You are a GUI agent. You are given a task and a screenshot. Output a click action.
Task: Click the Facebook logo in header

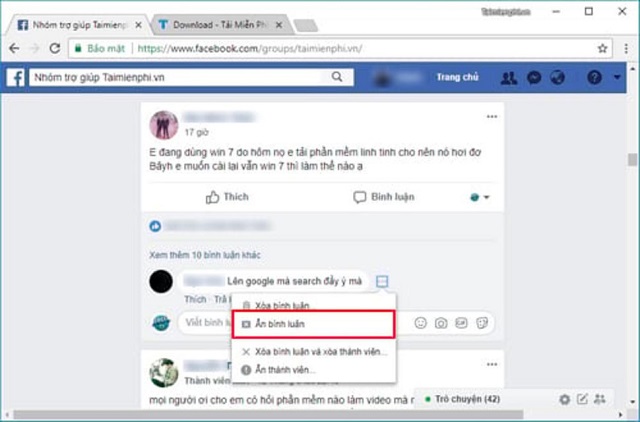[x=17, y=78]
